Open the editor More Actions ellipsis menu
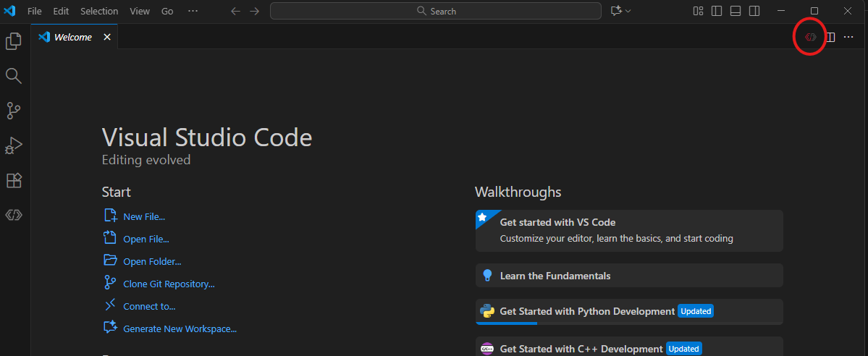The height and width of the screenshot is (356, 868). 849,37
